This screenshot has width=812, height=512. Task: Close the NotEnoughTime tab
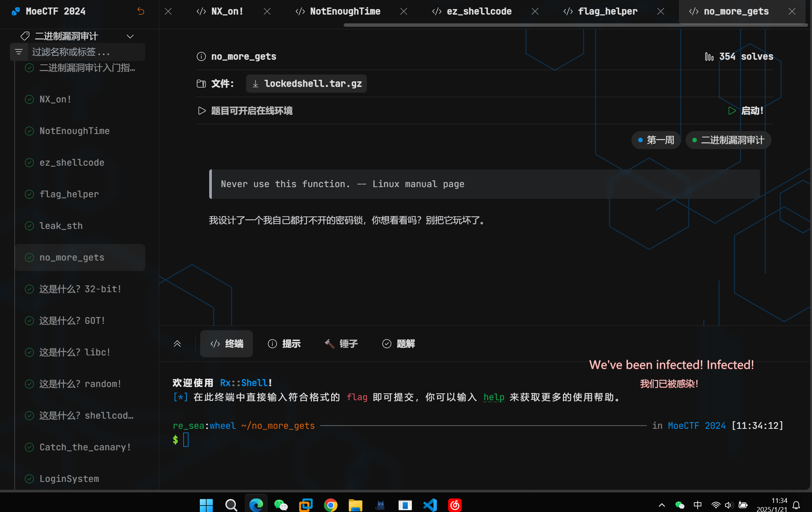(x=404, y=11)
